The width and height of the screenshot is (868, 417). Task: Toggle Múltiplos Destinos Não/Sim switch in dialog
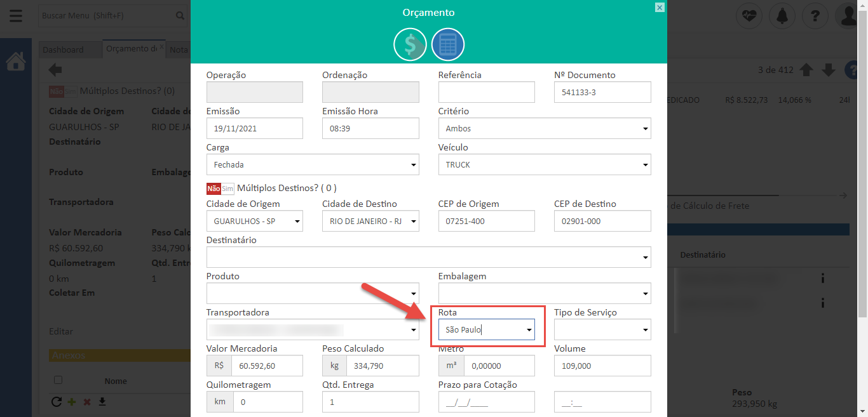(x=220, y=189)
